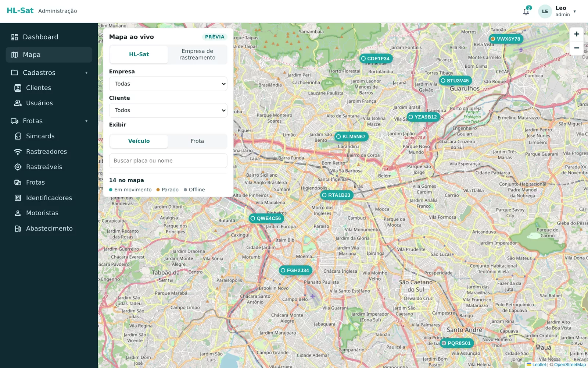The image size is (588, 368).
Task: Select Frota display mode
Action: point(197,141)
